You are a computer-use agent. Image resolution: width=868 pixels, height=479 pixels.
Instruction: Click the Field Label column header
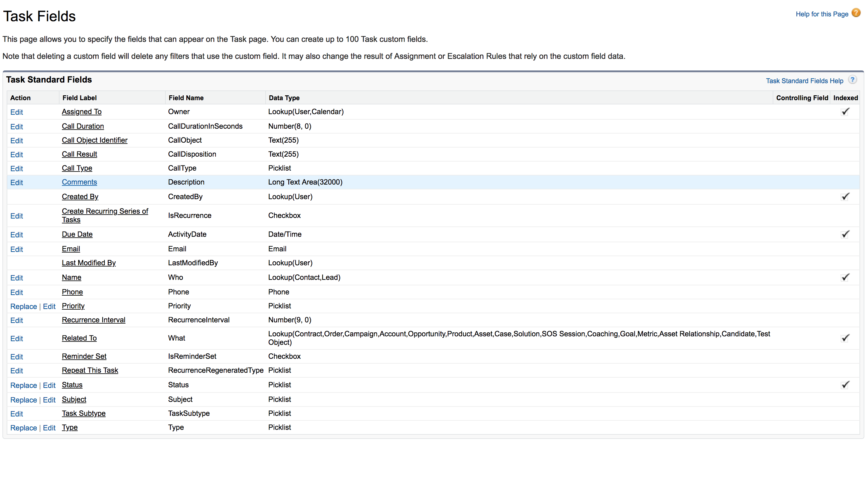click(x=80, y=98)
